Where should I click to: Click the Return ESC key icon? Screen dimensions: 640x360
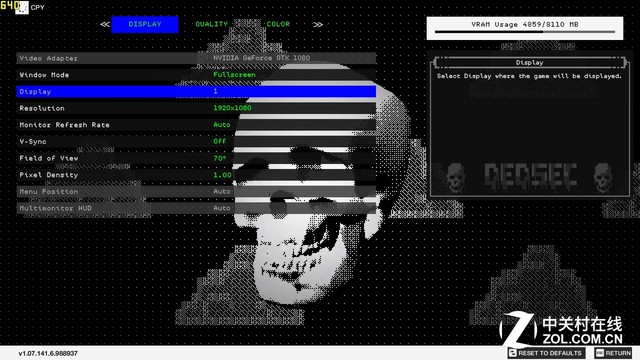tap(600, 353)
